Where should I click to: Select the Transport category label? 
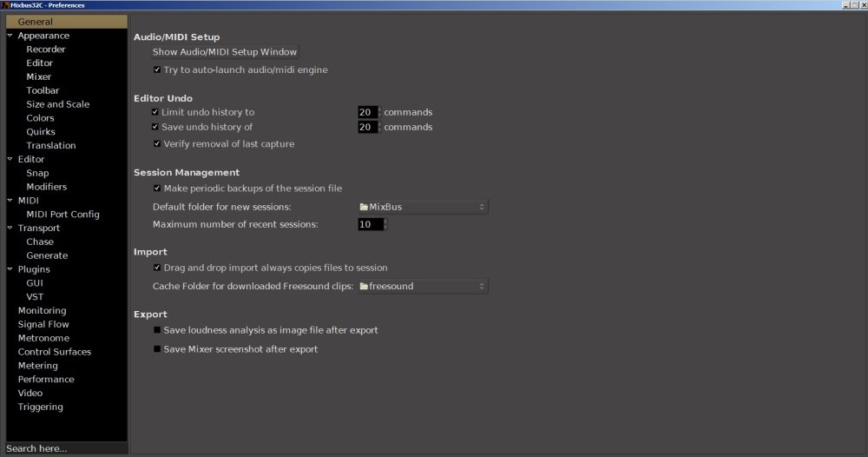click(39, 228)
